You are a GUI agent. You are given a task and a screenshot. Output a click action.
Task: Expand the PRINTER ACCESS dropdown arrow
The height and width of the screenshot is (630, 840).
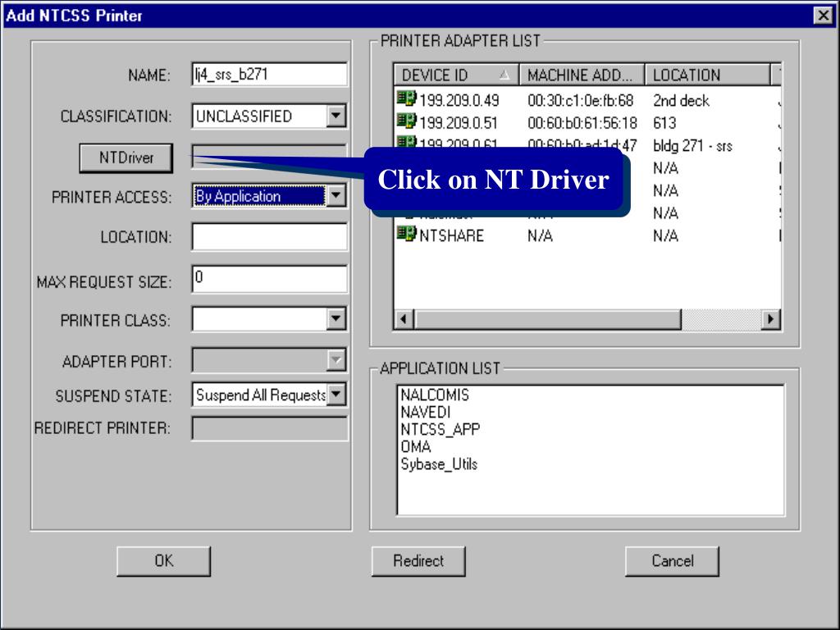click(x=336, y=195)
